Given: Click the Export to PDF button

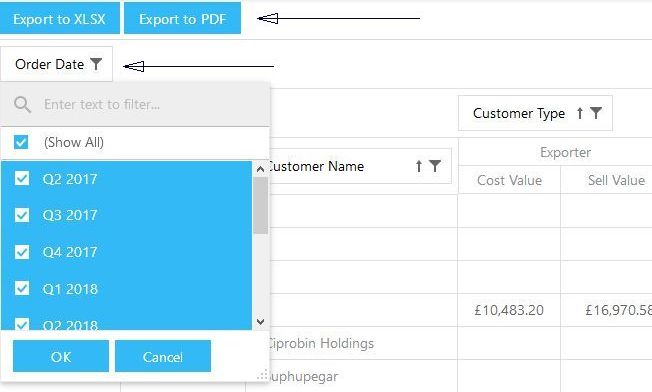Looking at the screenshot, I should point(183,18).
